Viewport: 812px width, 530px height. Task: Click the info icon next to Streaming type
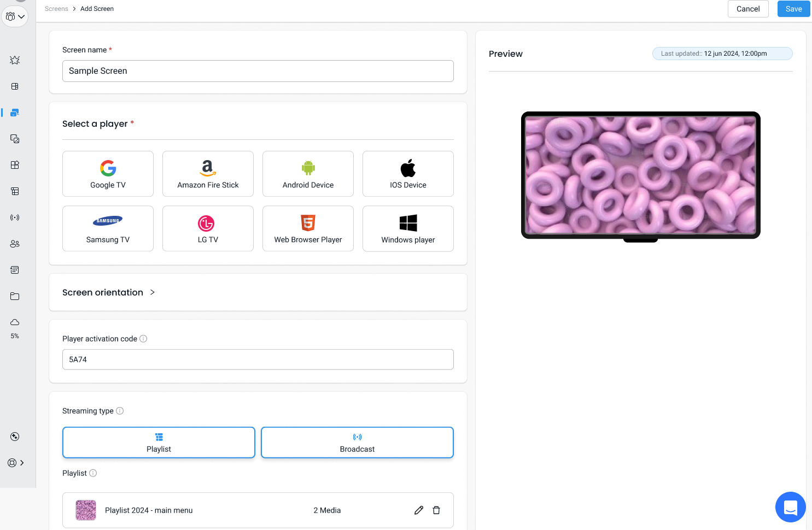click(x=120, y=411)
